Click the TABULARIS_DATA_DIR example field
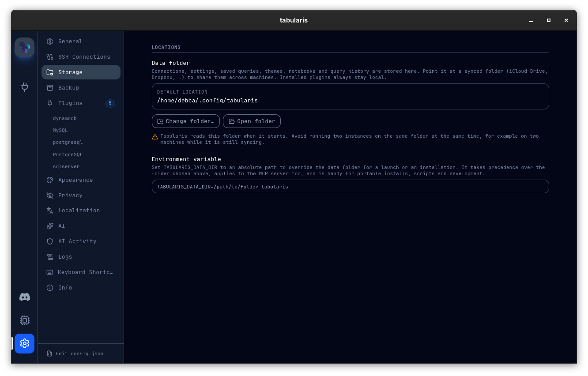 (x=351, y=186)
